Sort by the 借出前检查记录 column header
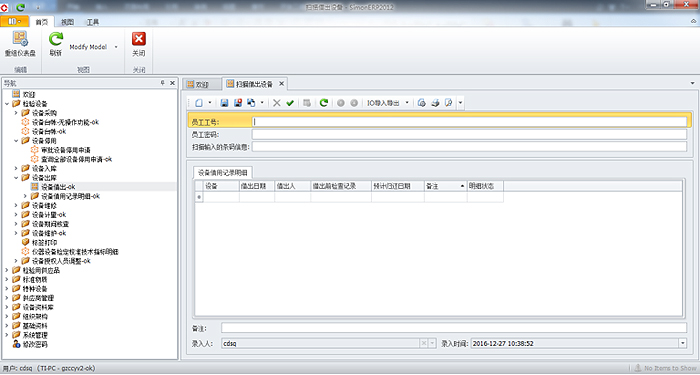This screenshot has height=375, width=700. 341,186
